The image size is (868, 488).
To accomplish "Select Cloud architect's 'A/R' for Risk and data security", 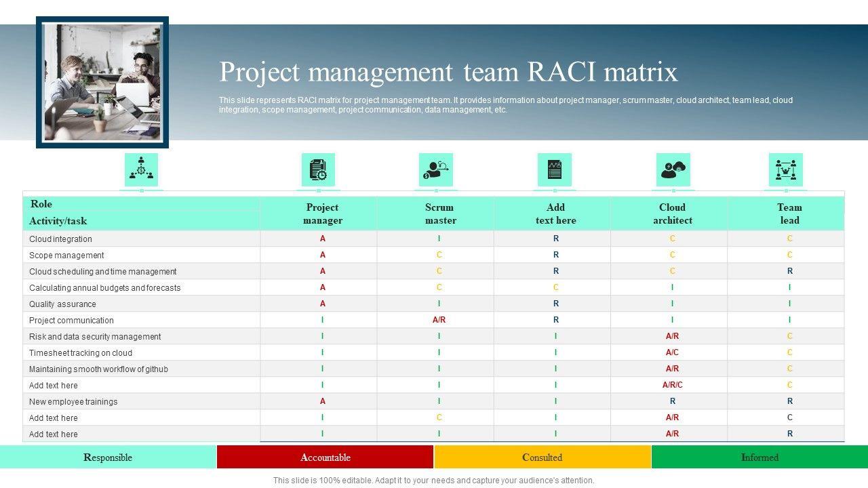I will pyautogui.click(x=673, y=336).
